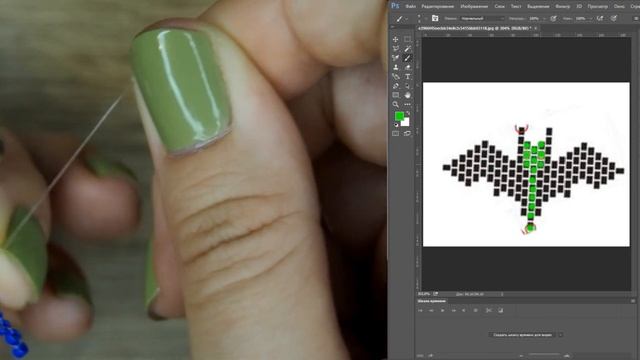This screenshot has height=360, width=640.
Task: Go to first frame in timeline
Action: point(420,311)
